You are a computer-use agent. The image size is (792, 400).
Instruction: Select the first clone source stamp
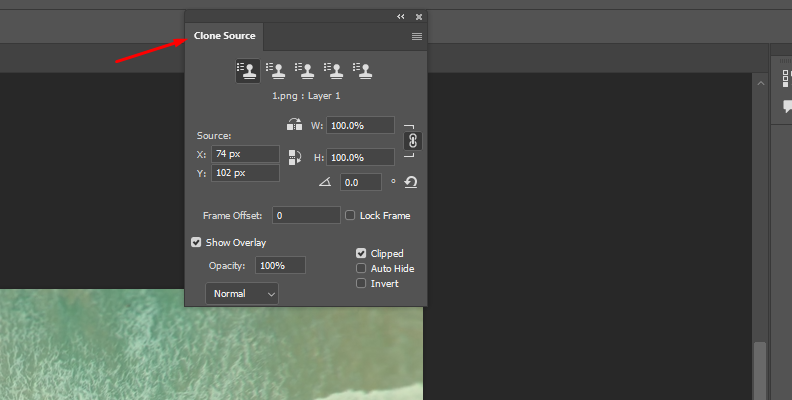tap(248, 71)
